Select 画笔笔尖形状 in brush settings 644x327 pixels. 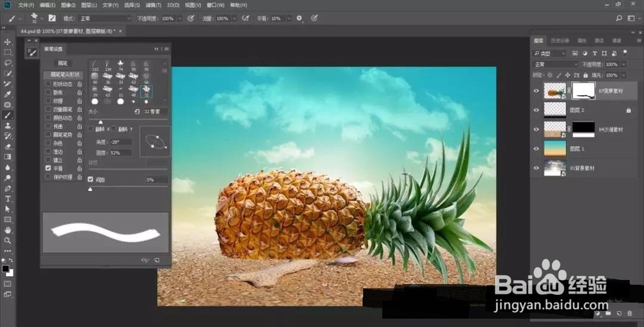[x=63, y=75]
